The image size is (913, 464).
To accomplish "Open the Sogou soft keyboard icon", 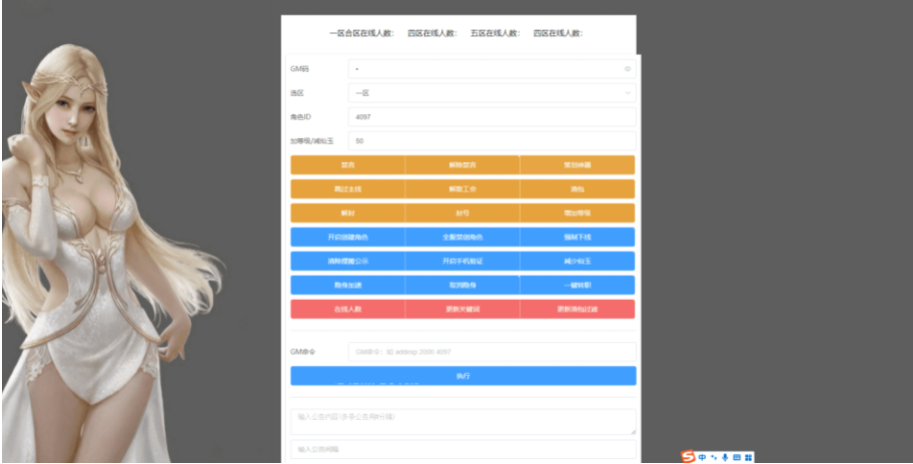I will click(736, 456).
